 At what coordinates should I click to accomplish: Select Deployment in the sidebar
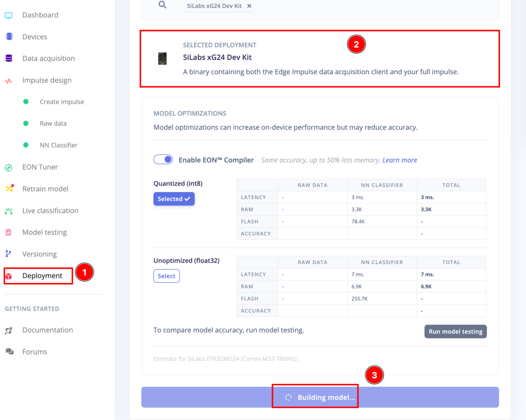click(42, 276)
